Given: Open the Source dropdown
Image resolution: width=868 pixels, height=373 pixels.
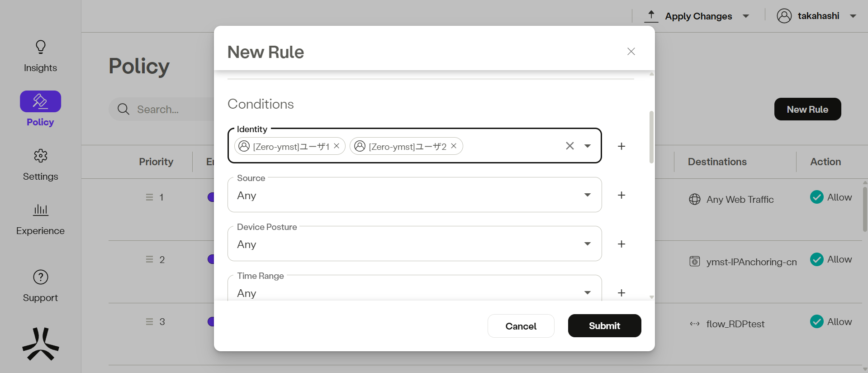Looking at the screenshot, I should coord(588,195).
